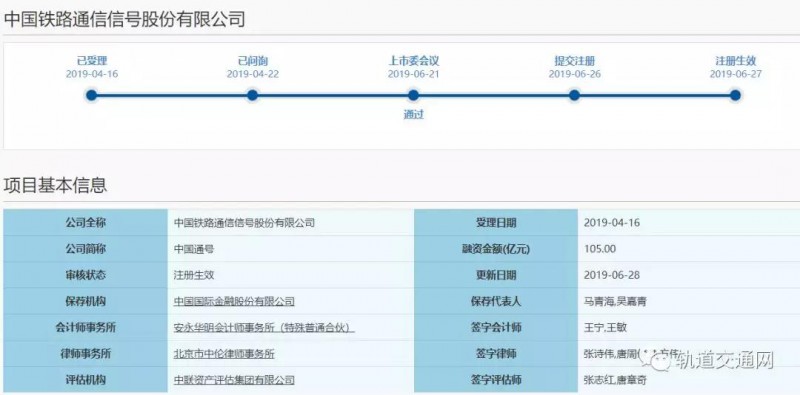Screen dimensions: 800x395
Task: Click the 项目基本信息 section heading
Action: tap(55, 185)
